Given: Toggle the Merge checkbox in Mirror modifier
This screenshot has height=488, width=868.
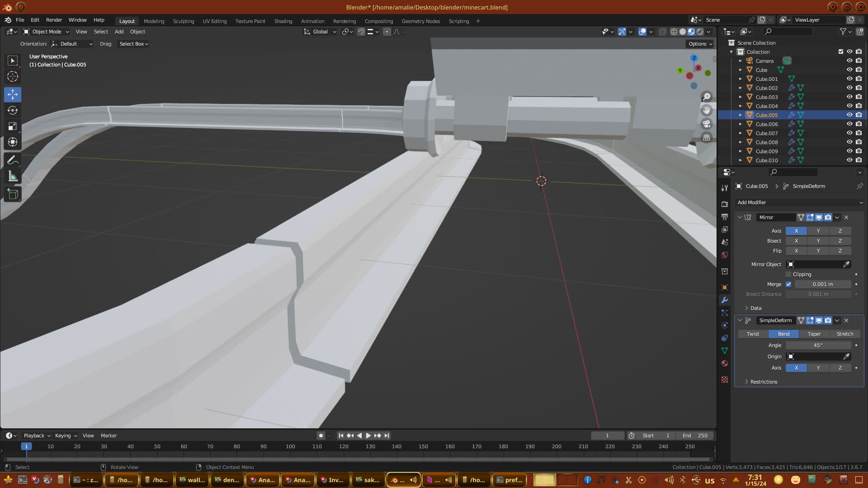Looking at the screenshot, I should tap(788, 284).
